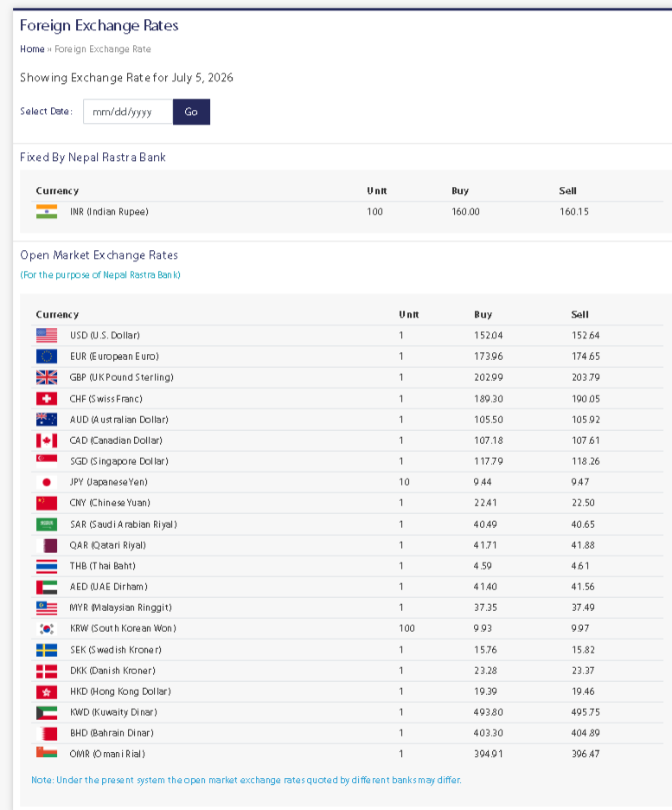This screenshot has height=810, width=672.
Task: Select the USD (U.S. Dollar) row label
Action: (x=105, y=335)
